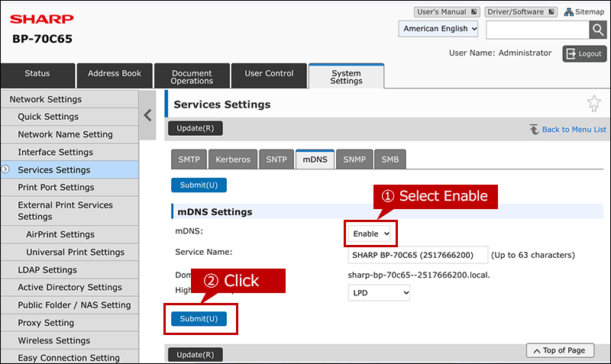Open Network Name Setting
This screenshot has height=364, width=611.
(70, 134)
